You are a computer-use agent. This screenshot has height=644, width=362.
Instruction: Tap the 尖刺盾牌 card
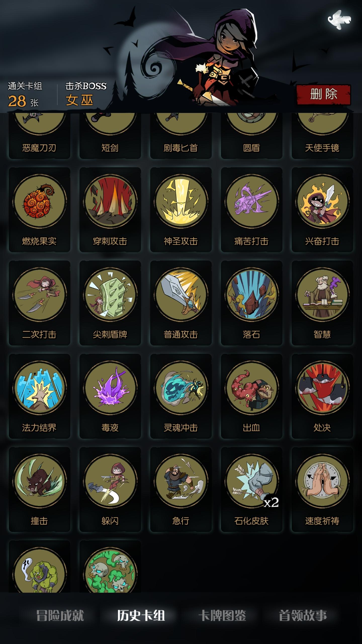[x=110, y=303]
